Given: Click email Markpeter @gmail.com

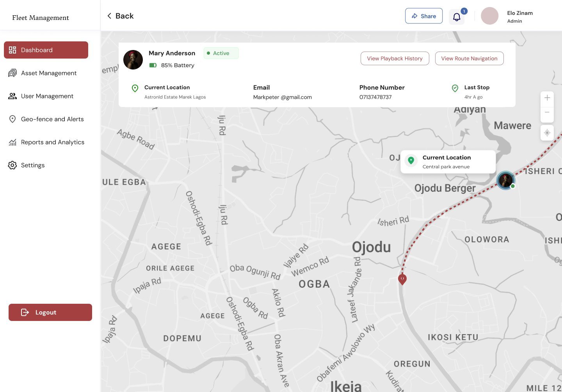Looking at the screenshot, I should tap(283, 97).
